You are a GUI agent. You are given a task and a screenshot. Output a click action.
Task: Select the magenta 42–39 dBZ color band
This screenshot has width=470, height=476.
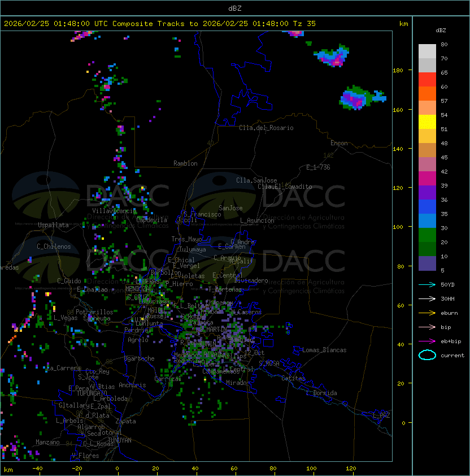tap(427, 179)
